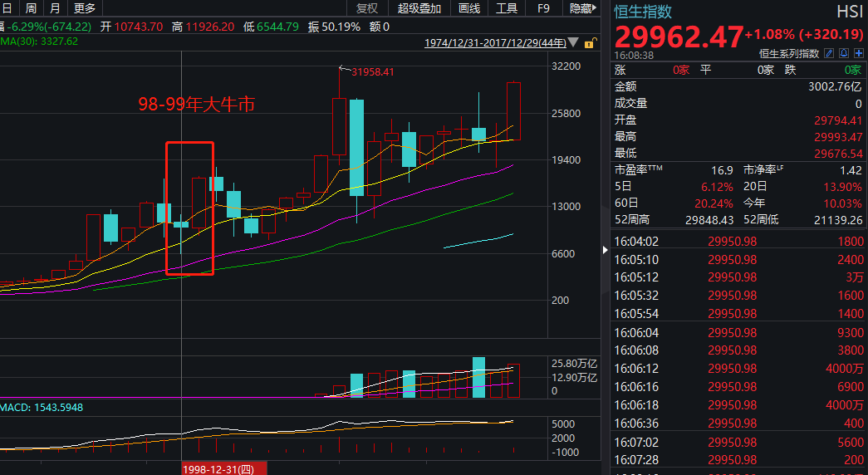
Task: Click the 恒生指数 title
Action: tap(643, 11)
